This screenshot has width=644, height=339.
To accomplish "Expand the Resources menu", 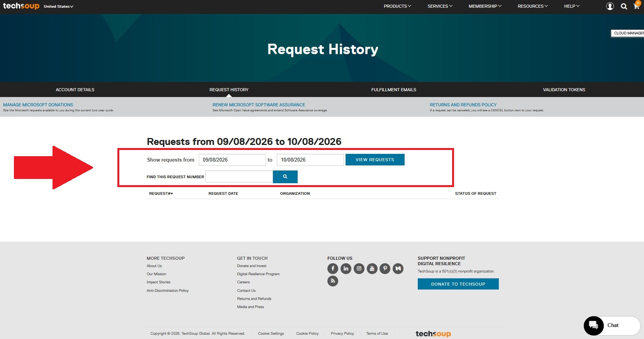I will tap(533, 6).
